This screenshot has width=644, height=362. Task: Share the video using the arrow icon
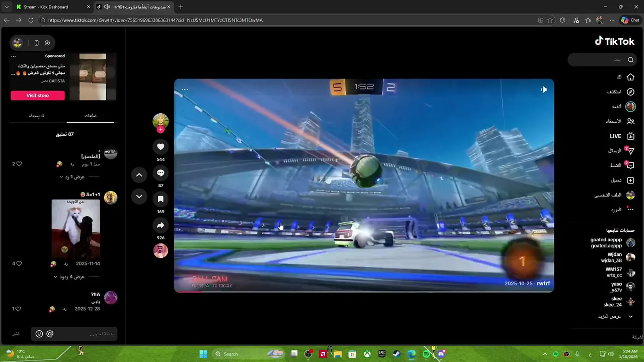point(160,225)
